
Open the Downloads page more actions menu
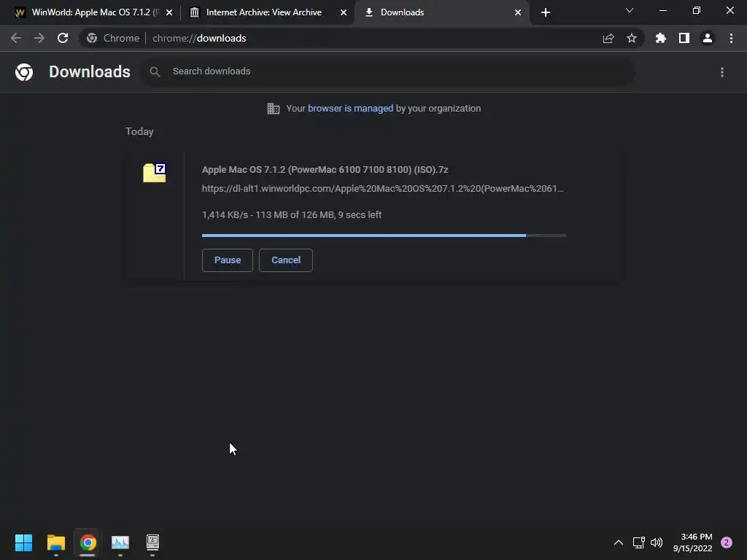point(722,72)
